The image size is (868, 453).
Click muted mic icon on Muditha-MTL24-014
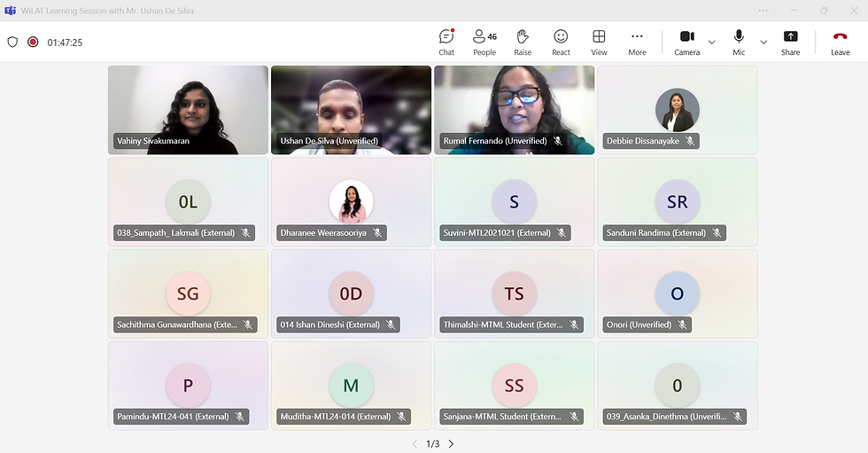point(402,417)
